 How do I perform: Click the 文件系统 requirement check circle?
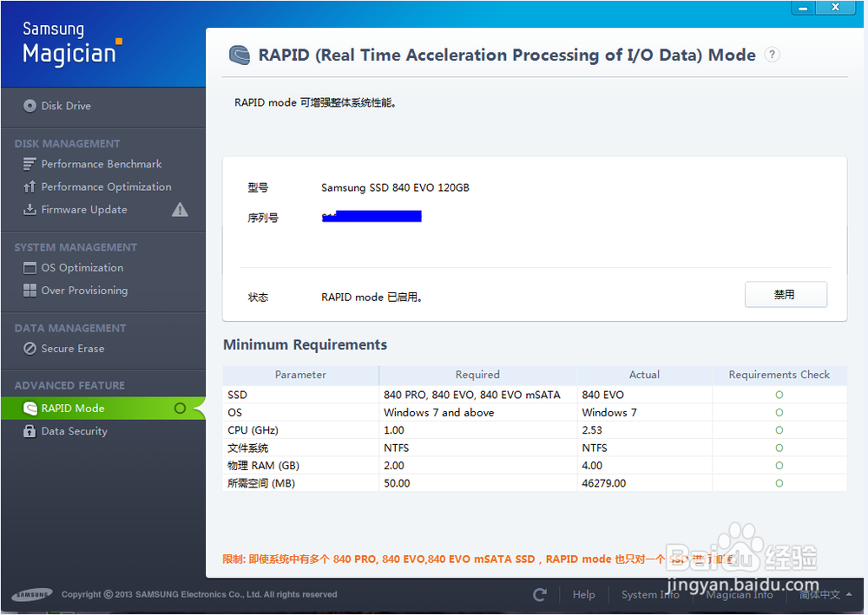pyautogui.click(x=779, y=448)
